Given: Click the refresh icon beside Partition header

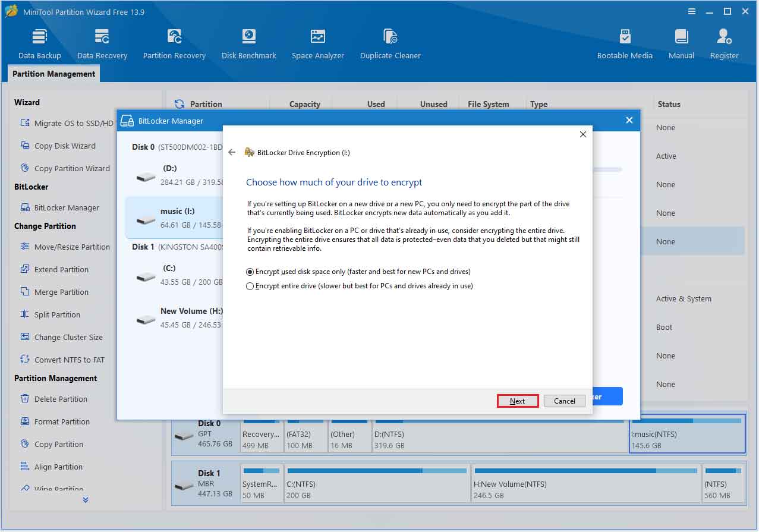Looking at the screenshot, I should (x=179, y=104).
